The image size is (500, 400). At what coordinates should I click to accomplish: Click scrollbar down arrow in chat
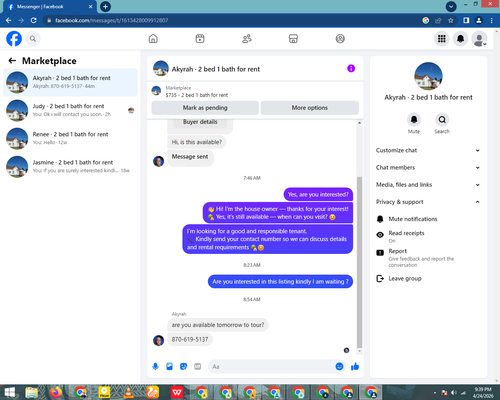[x=359, y=351]
